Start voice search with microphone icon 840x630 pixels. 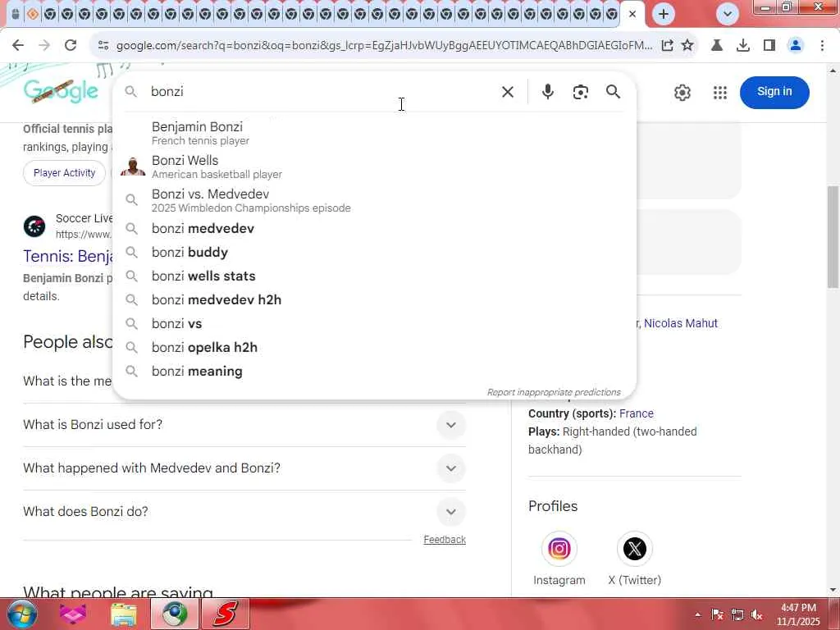(547, 92)
